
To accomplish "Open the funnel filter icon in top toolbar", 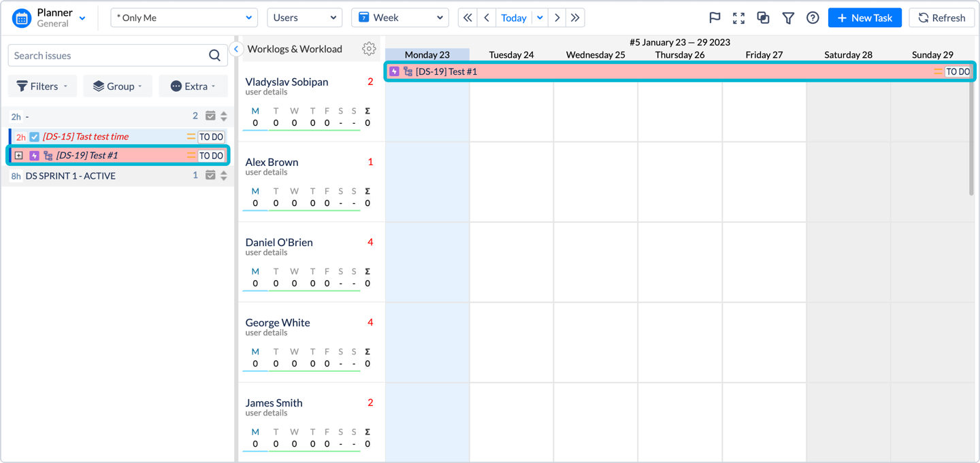I will click(x=788, y=18).
